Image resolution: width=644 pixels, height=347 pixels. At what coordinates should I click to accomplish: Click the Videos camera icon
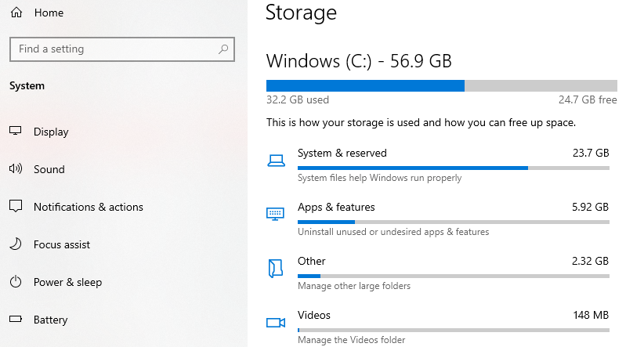[x=276, y=323]
